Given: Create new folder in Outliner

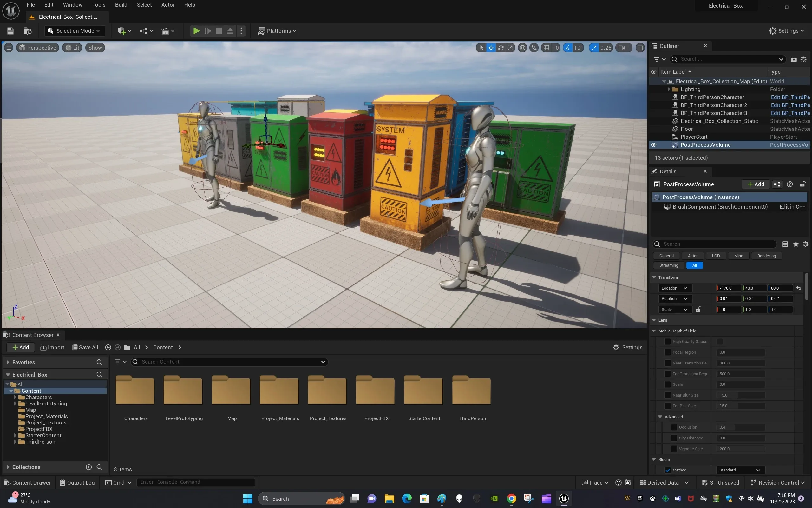Looking at the screenshot, I should click(794, 59).
